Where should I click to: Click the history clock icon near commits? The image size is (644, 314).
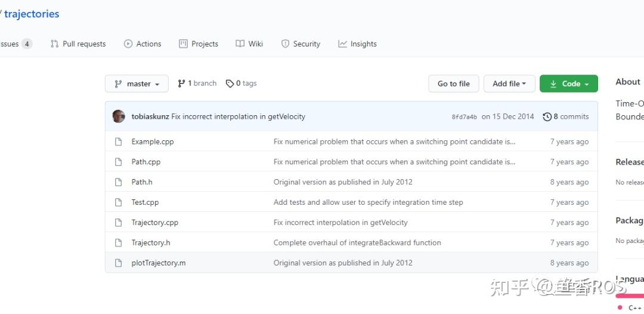pos(547,117)
